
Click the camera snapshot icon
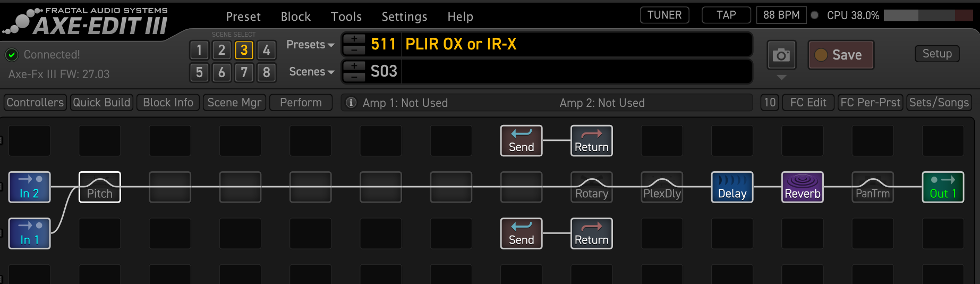781,55
